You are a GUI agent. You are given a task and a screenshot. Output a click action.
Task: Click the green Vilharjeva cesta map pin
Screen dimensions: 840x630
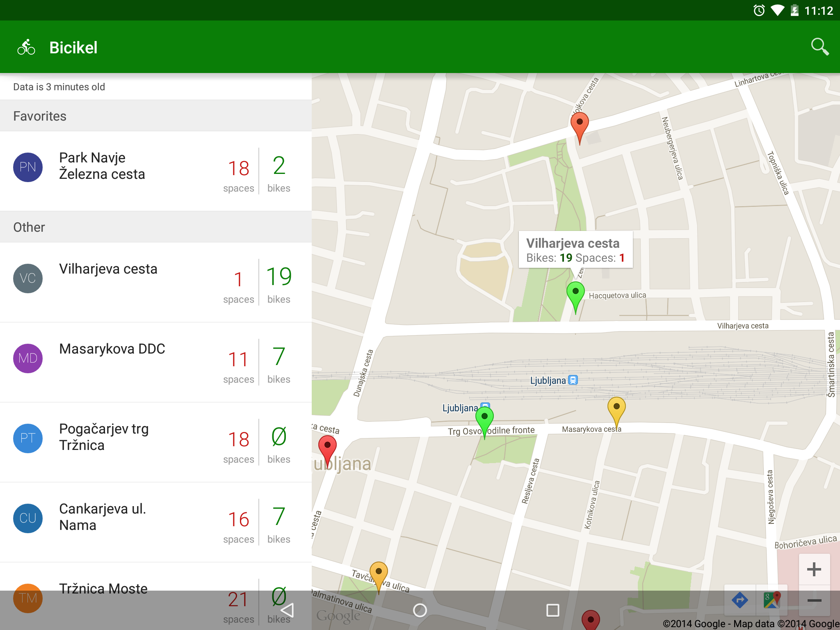click(575, 294)
